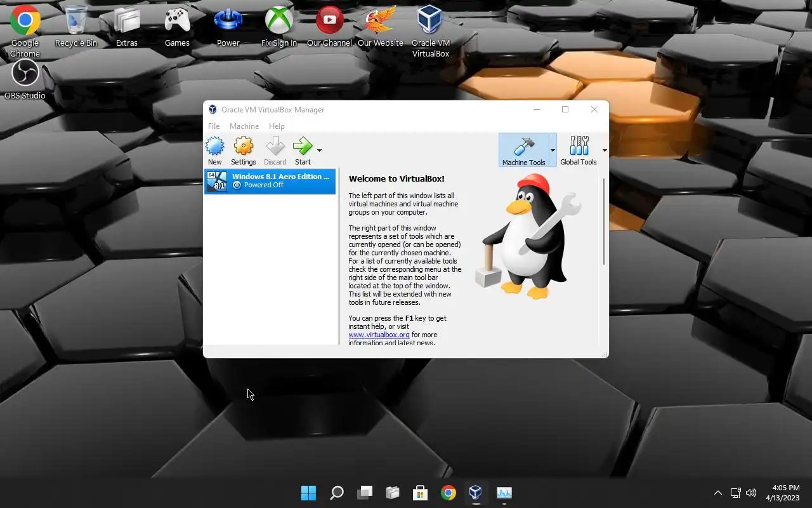Open the Extras folder on desktop

(x=127, y=27)
